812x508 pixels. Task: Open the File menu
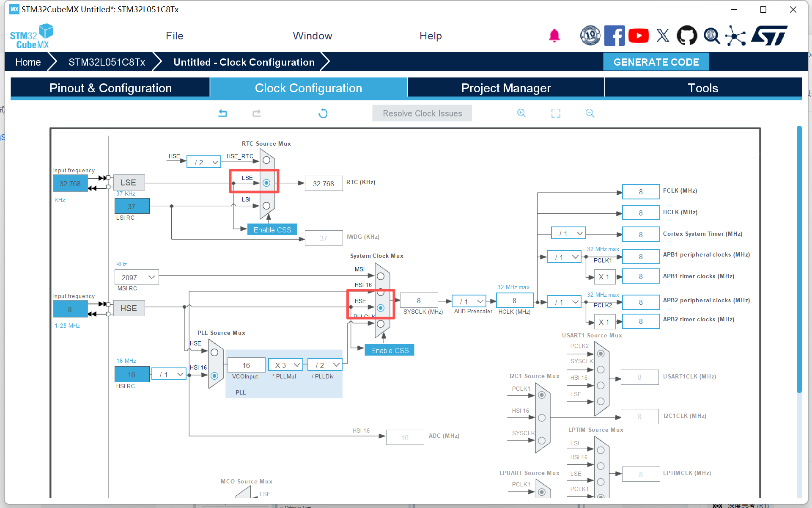[175, 36]
